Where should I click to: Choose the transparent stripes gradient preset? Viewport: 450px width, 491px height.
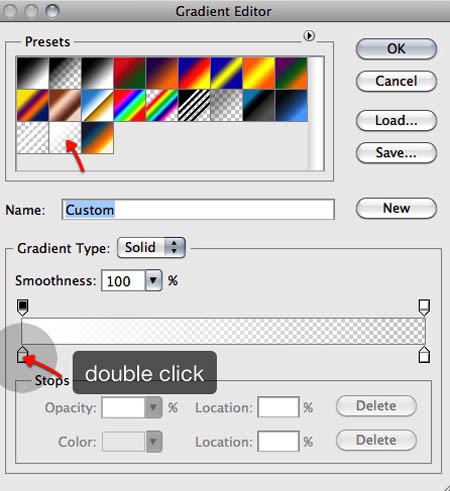(x=194, y=105)
